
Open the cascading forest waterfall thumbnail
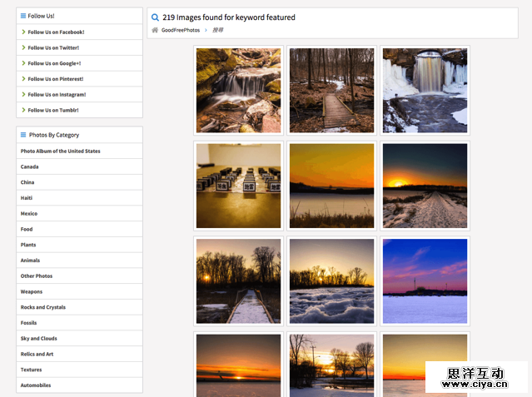pos(238,90)
